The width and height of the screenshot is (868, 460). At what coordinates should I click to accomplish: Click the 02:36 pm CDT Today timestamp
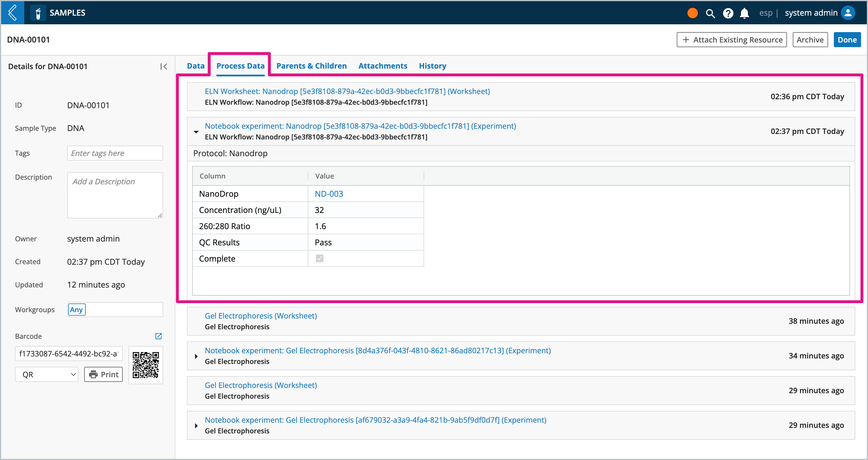[x=807, y=96]
